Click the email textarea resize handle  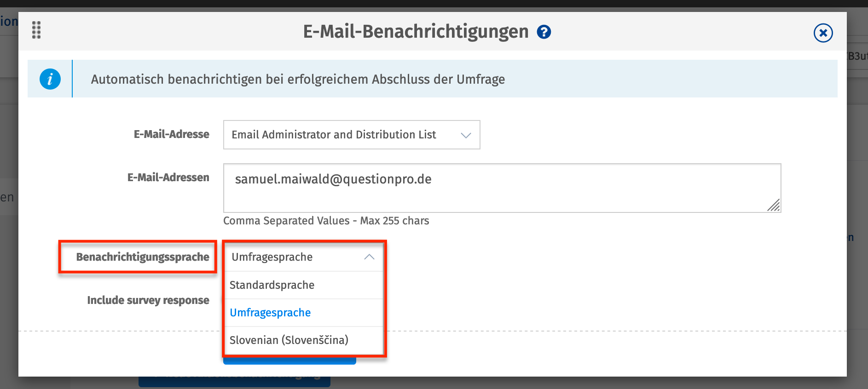(774, 205)
